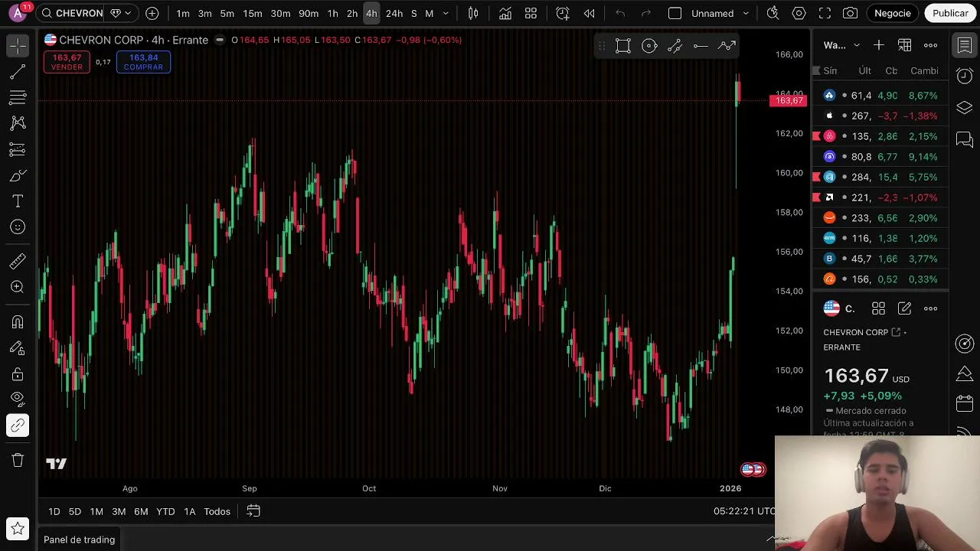
Task: Select the trend line drawing tool
Action: click(x=18, y=73)
